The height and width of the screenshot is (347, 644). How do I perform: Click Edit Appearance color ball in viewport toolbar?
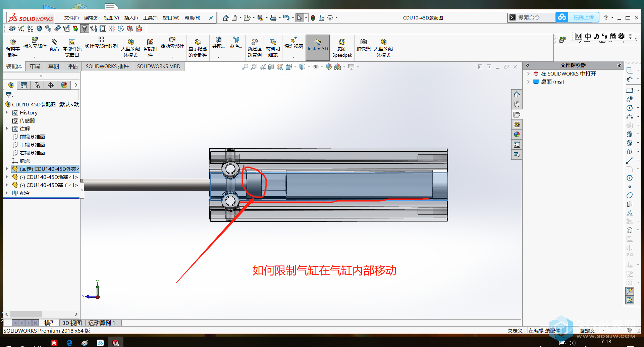coord(329,67)
